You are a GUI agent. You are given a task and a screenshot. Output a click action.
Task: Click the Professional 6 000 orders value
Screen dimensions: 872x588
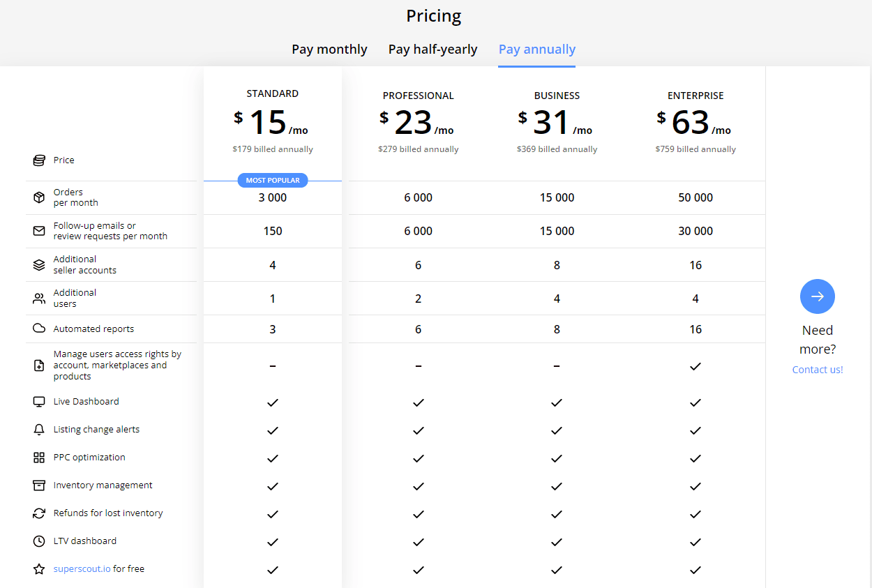(418, 197)
